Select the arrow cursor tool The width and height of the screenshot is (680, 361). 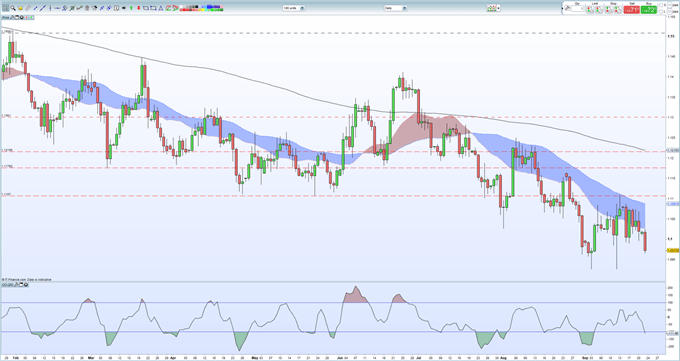tap(5, 8)
